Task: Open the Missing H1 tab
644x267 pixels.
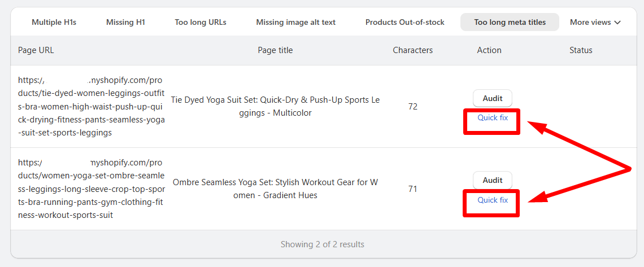Action: click(125, 23)
